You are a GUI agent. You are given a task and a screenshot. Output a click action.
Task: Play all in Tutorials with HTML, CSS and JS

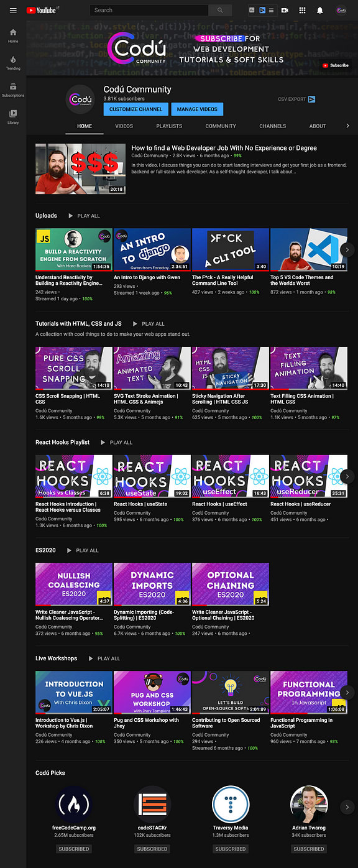[149, 324]
